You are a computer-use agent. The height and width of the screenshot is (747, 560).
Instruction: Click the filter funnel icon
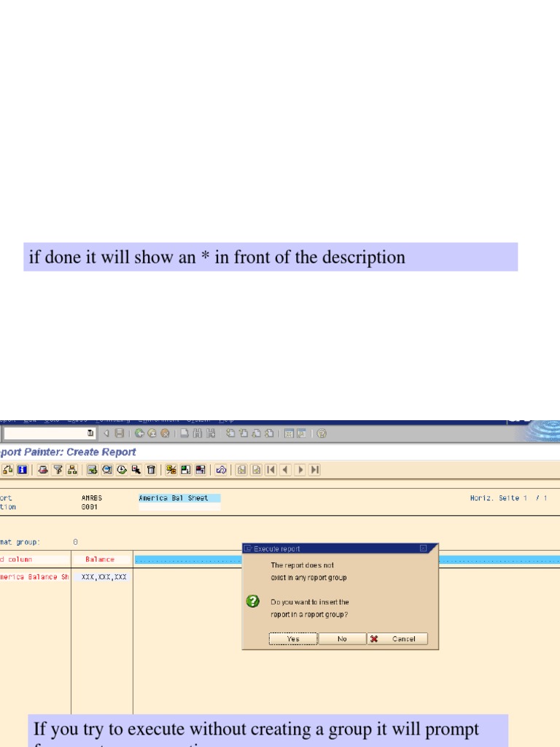(x=58, y=470)
